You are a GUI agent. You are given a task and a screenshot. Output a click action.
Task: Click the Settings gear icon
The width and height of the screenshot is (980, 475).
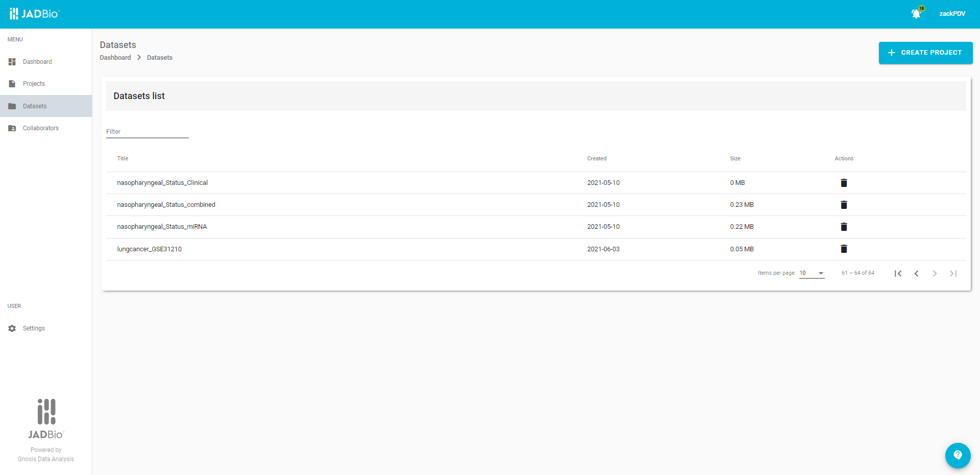(x=12, y=328)
